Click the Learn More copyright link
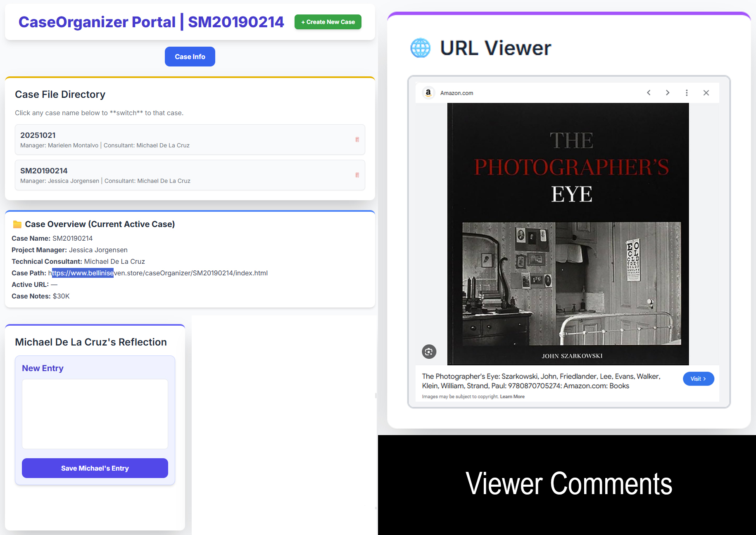Screen dimensions: 756x535 [512, 397]
